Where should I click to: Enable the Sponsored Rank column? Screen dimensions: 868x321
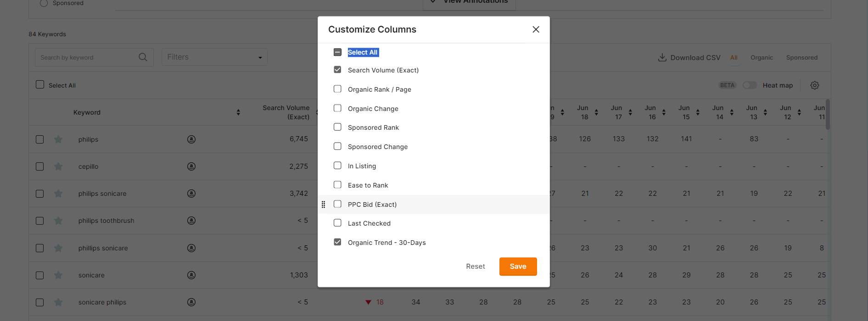tap(337, 127)
